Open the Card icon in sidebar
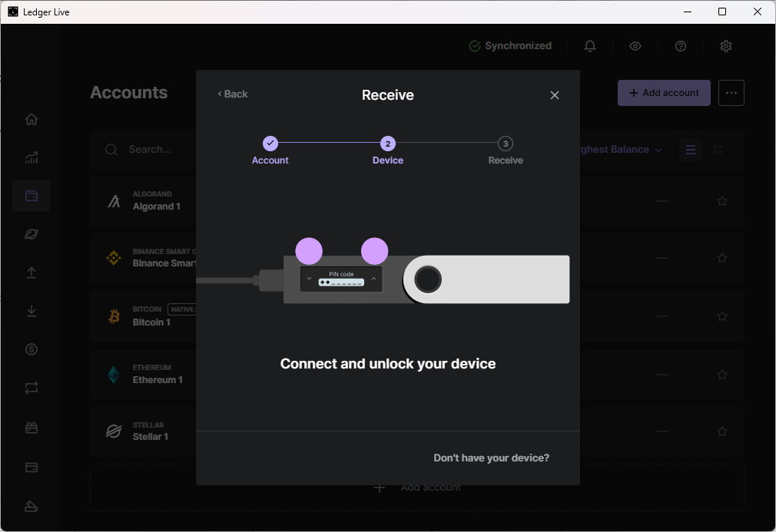This screenshot has width=776, height=532. (32, 468)
